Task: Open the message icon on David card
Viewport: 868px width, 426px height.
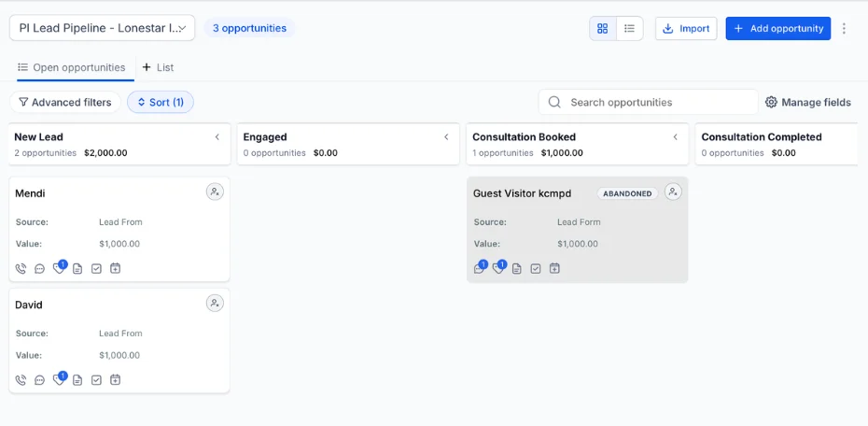Action: point(39,380)
